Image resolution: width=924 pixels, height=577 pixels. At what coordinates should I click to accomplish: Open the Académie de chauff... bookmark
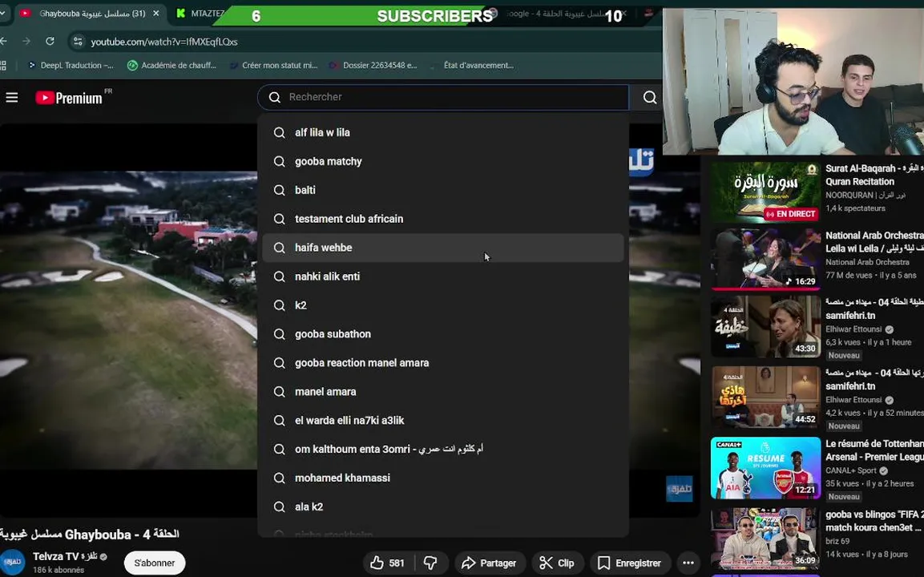172,66
